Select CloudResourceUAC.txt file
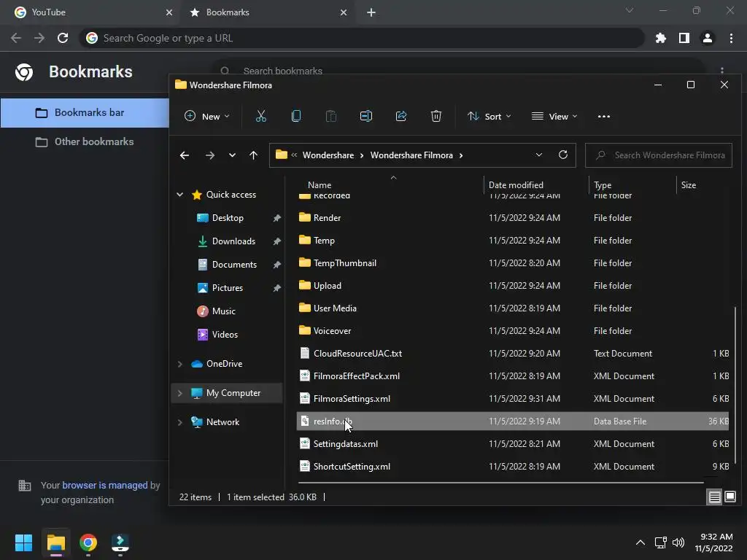 pos(513,354)
